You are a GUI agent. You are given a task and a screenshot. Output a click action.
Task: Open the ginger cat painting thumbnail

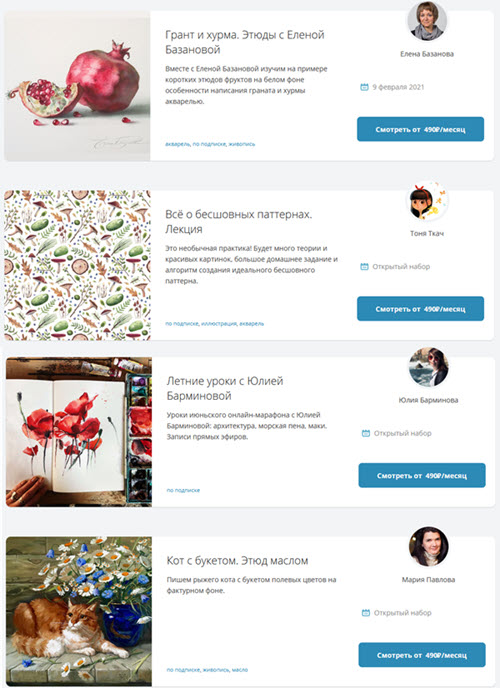[79, 611]
